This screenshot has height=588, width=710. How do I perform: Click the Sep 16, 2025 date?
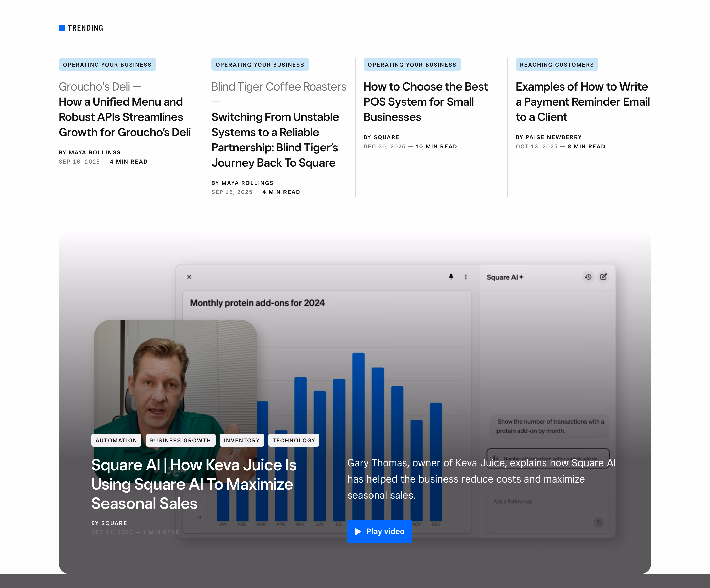[x=79, y=162]
